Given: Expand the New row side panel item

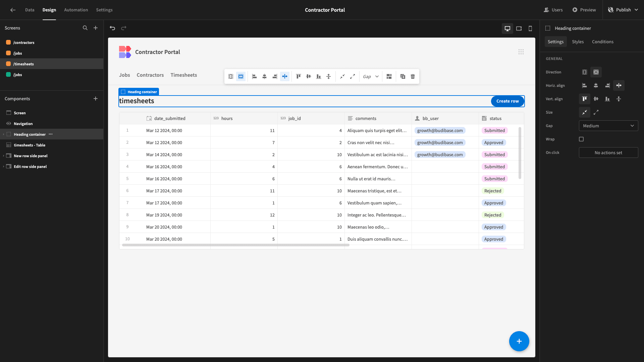Looking at the screenshot, I should click(3, 156).
